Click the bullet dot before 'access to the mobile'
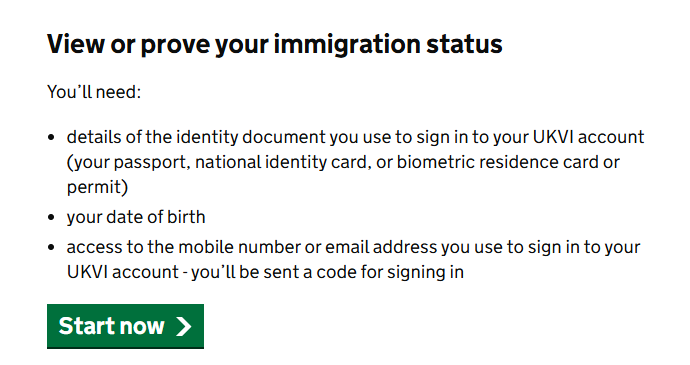This screenshot has width=690, height=365. coord(51,247)
